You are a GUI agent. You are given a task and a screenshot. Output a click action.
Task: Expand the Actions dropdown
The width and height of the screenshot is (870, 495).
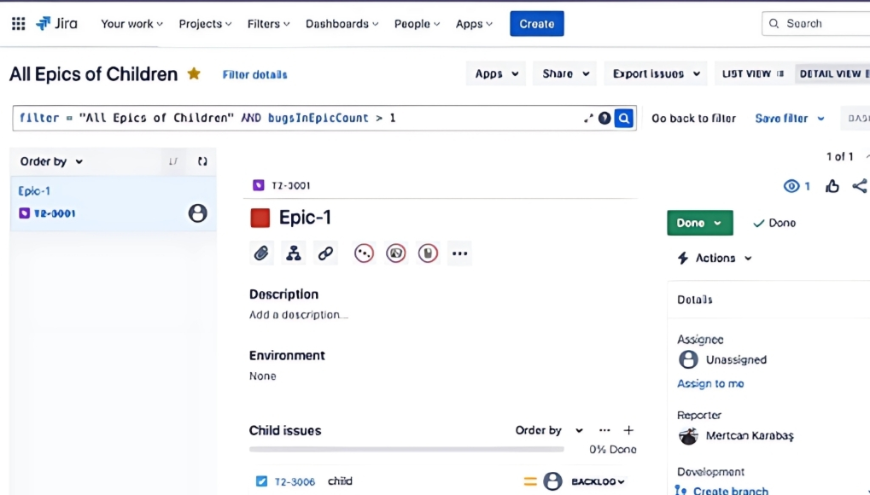point(715,258)
